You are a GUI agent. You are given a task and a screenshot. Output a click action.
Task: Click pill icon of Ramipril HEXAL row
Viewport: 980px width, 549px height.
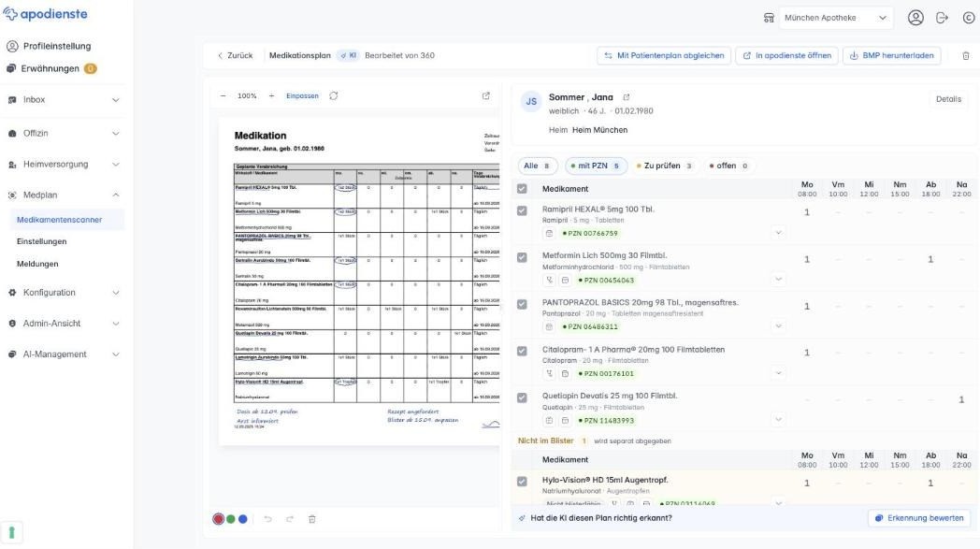tap(549, 233)
